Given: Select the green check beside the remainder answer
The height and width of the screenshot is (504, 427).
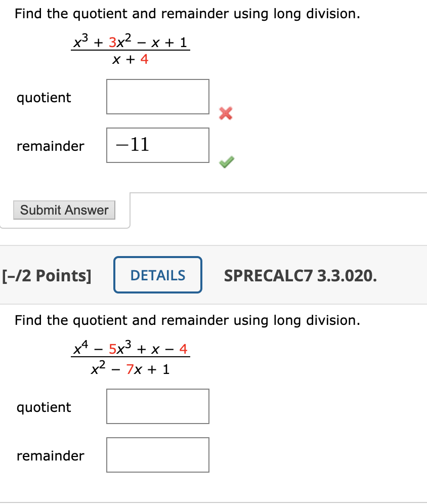Looking at the screenshot, I should click(x=226, y=161).
